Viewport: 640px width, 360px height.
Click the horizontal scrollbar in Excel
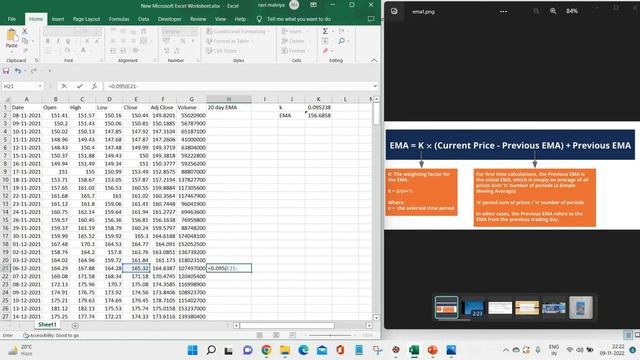tap(287, 325)
